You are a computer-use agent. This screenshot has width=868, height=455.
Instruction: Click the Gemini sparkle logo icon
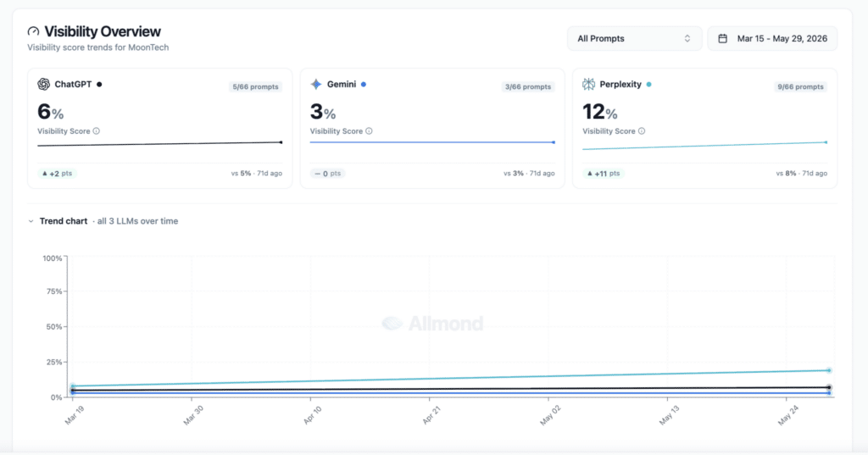[316, 84]
